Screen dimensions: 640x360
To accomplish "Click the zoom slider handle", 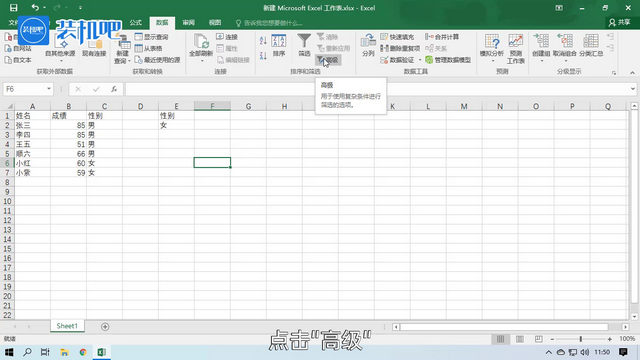I will click(x=580, y=339).
